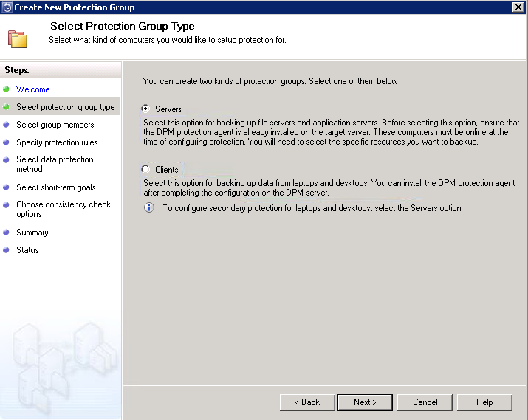Click the green bullet beside Welcome
This screenshot has width=528, height=420.
pos(6,89)
